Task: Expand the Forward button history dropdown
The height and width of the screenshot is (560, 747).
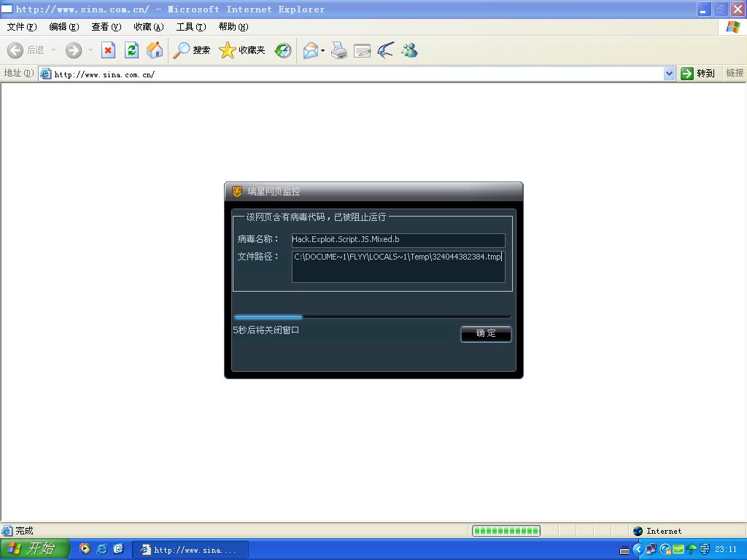Action: (x=90, y=50)
